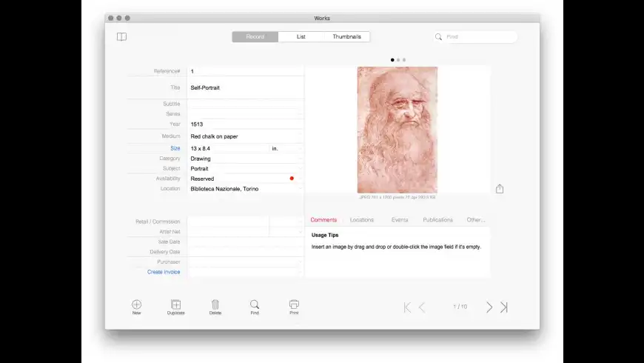
Task: Click the Duplicate record icon
Action: pyautogui.click(x=175, y=304)
